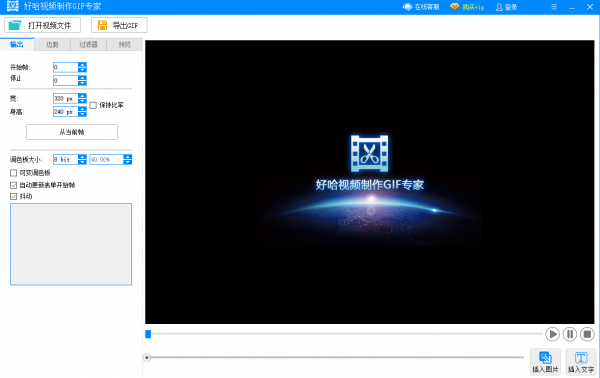Viewport: 600px width, 378px height.
Task: Toggle the 可变调色板 variable palette checkbox
Action: click(x=13, y=173)
